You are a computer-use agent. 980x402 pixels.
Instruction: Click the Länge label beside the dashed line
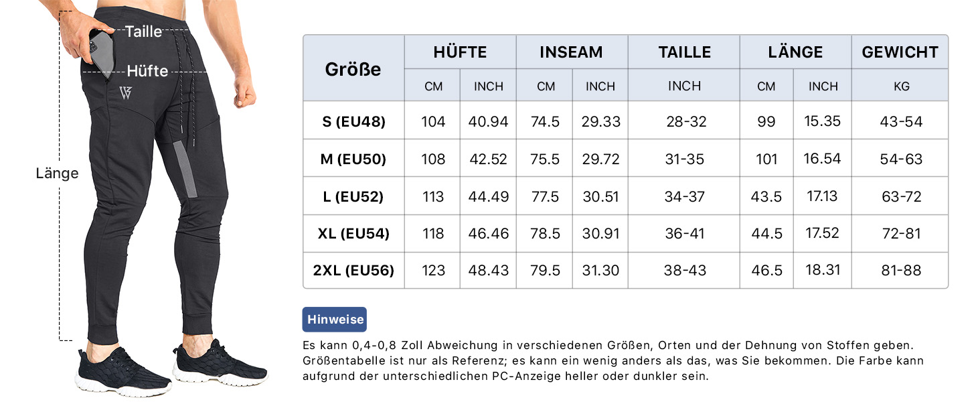(x=57, y=174)
